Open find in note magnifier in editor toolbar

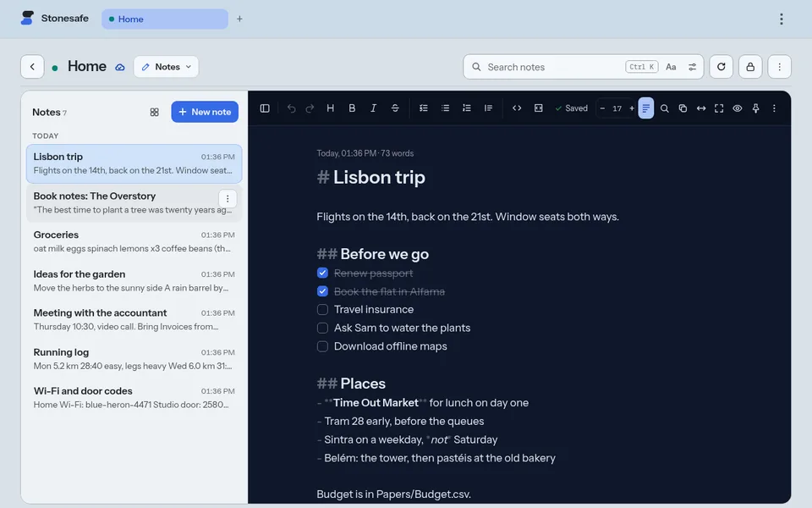665,108
